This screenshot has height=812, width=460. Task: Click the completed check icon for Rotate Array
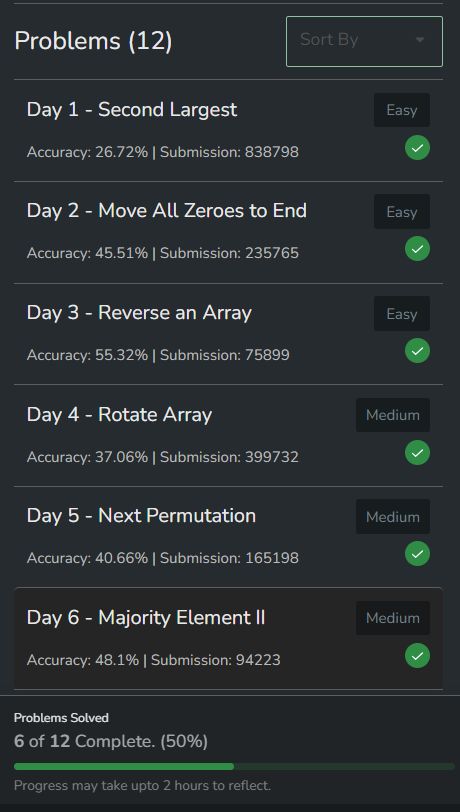417,453
